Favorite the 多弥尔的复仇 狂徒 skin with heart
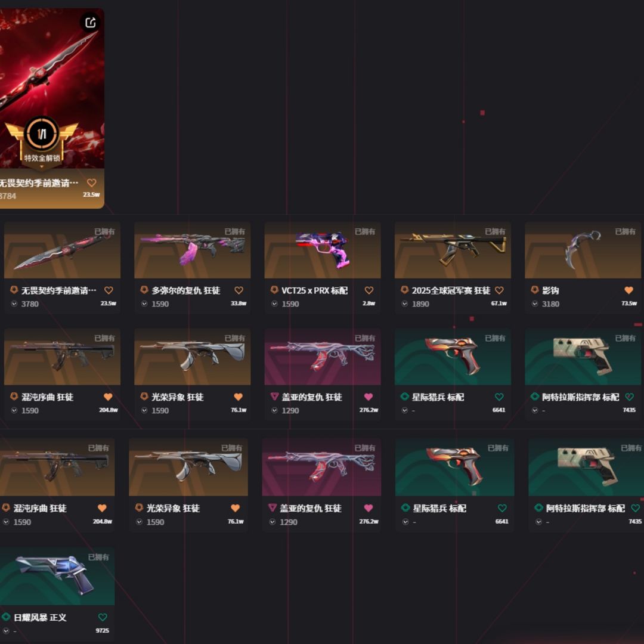 (239, 290)
